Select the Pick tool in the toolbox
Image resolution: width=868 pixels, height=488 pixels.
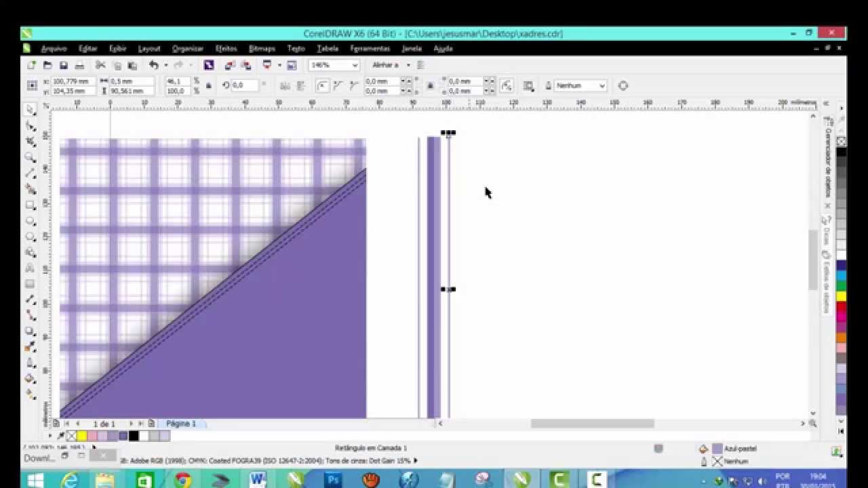tap(31, 110)
